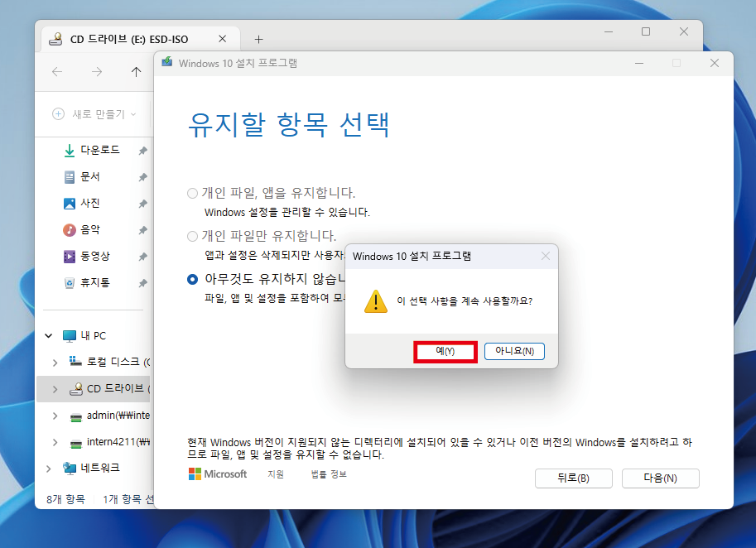Select CD 드라이브 in the navigation tree
This screenshot has height=548, width=756.
[x=109, y=388]
